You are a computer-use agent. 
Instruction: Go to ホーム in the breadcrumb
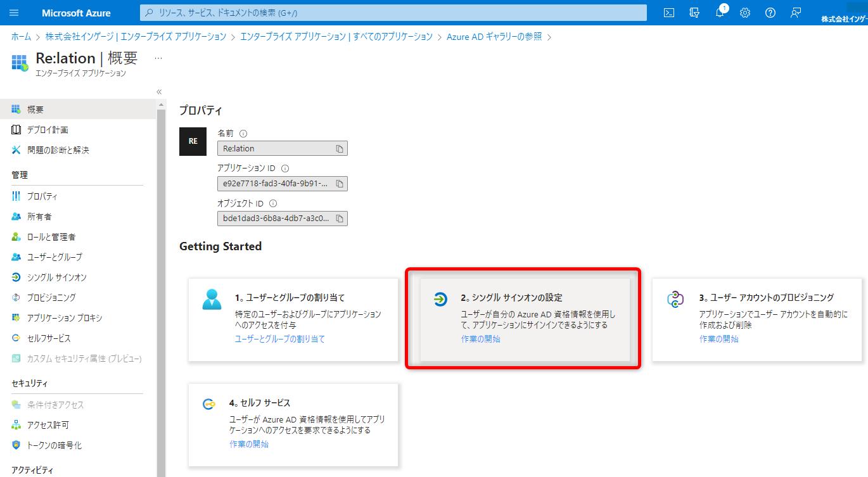coord(21,37)
